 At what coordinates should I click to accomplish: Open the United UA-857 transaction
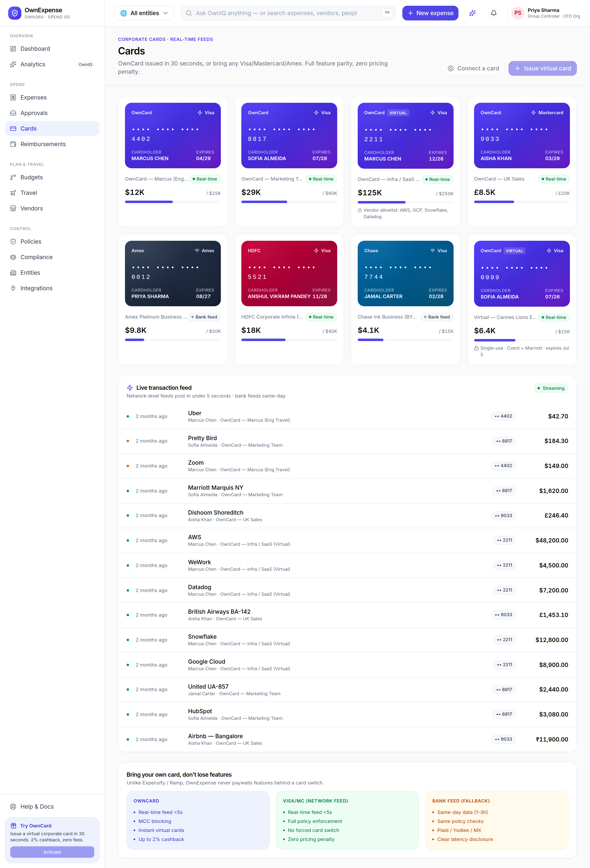point(347,690)
